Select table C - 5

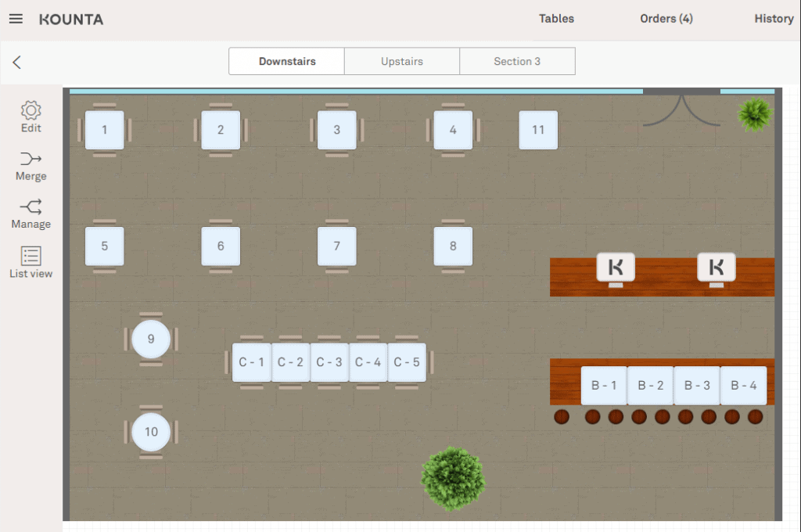coord(407,362)
